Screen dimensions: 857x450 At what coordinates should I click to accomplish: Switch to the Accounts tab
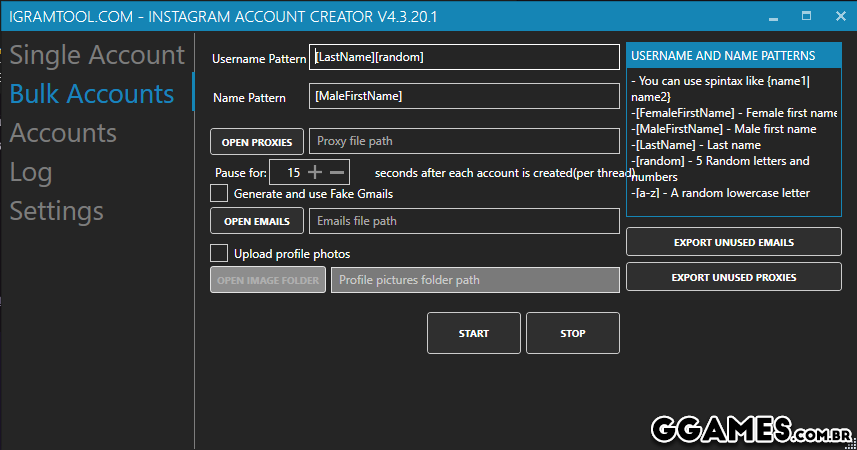point(63,133)
